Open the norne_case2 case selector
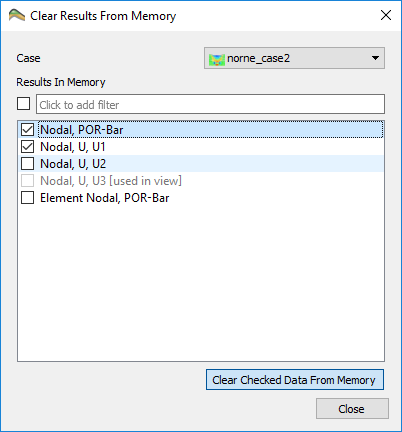The image size is (402, 432). click(x=294, y=58)
